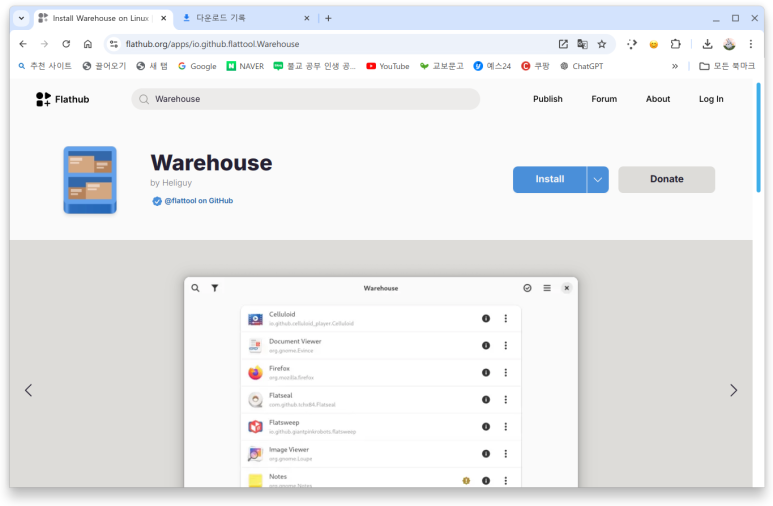Click the browser forward arrow

click(44, 44)
